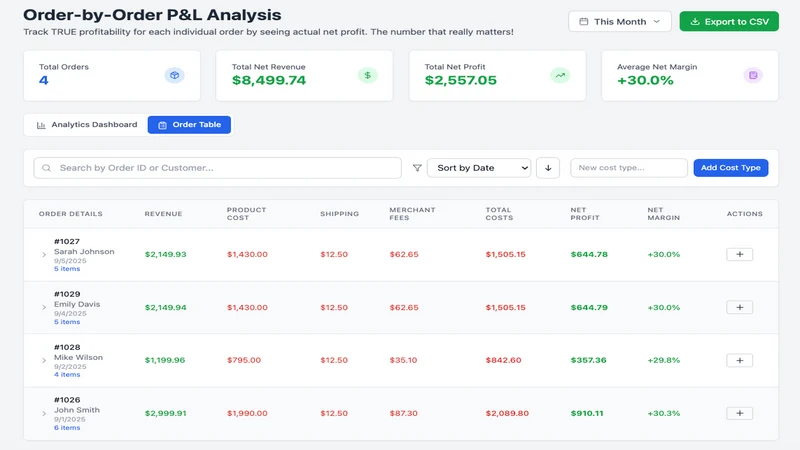Viewport: 800px width, 450px height.
Task: Click the Total Net Profit value $2,557.05
Action: point(461,81)
